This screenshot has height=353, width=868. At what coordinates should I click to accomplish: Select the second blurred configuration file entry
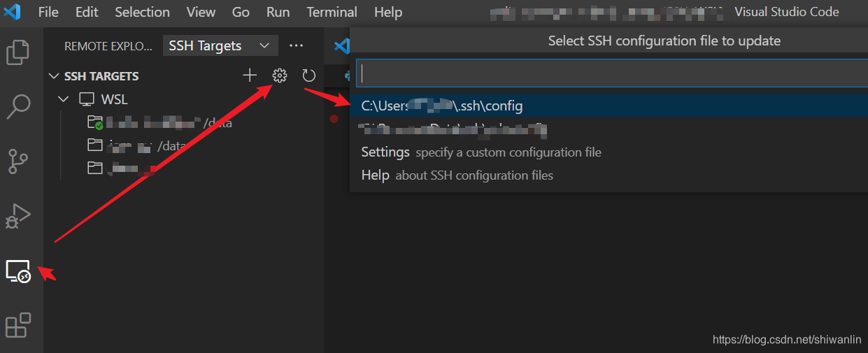coord(609,129)
